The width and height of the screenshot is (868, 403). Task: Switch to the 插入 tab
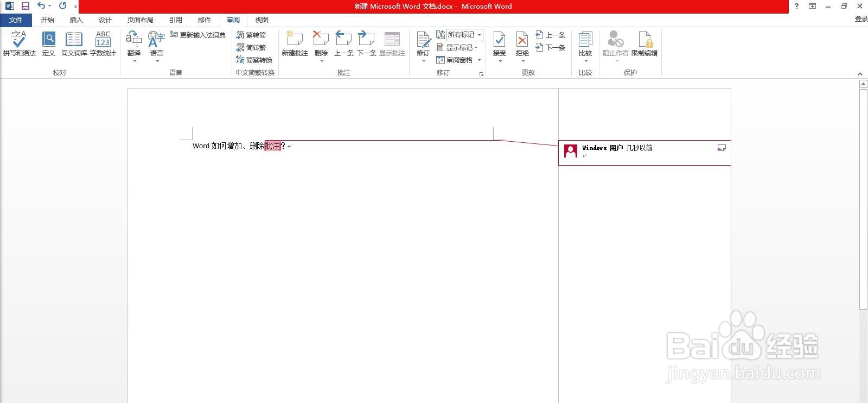tap(76, 20)
